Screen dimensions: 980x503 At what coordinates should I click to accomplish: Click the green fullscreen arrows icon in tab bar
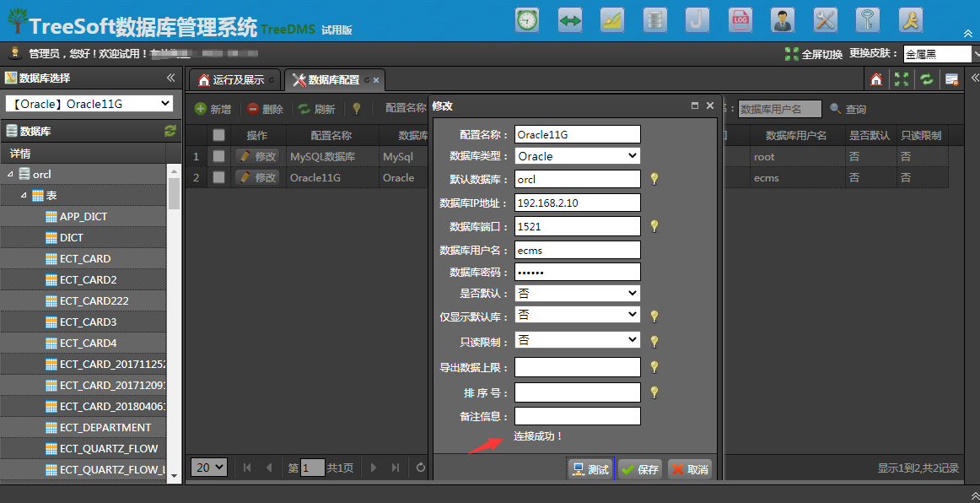(x=902, y=79)
